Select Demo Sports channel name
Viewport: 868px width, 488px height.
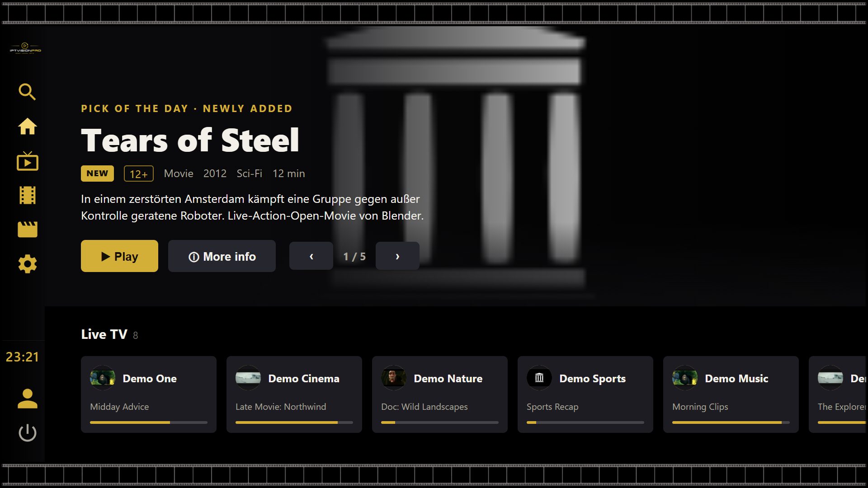[593, 379]
